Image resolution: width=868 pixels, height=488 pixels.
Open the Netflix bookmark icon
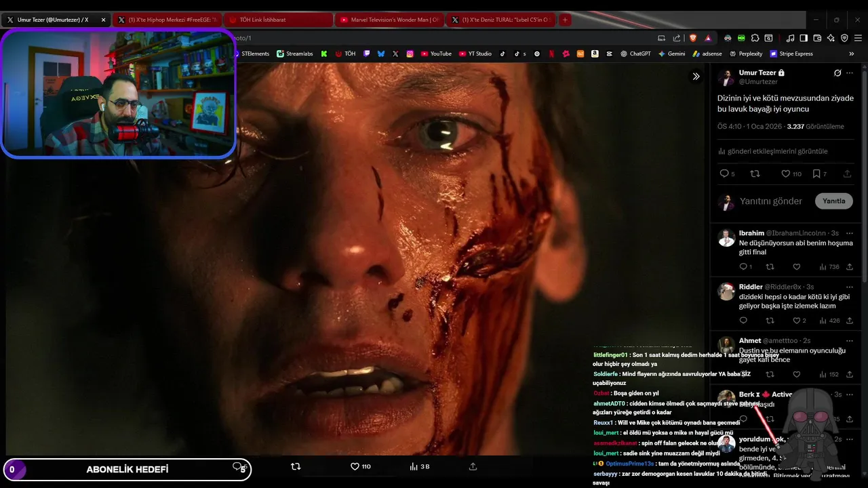point(551,54)
